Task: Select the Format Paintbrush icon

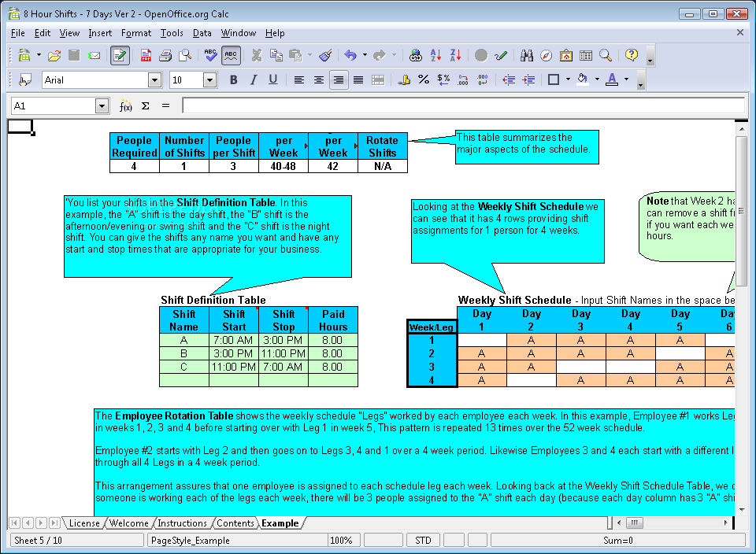Action: click(x=326, y=55)
